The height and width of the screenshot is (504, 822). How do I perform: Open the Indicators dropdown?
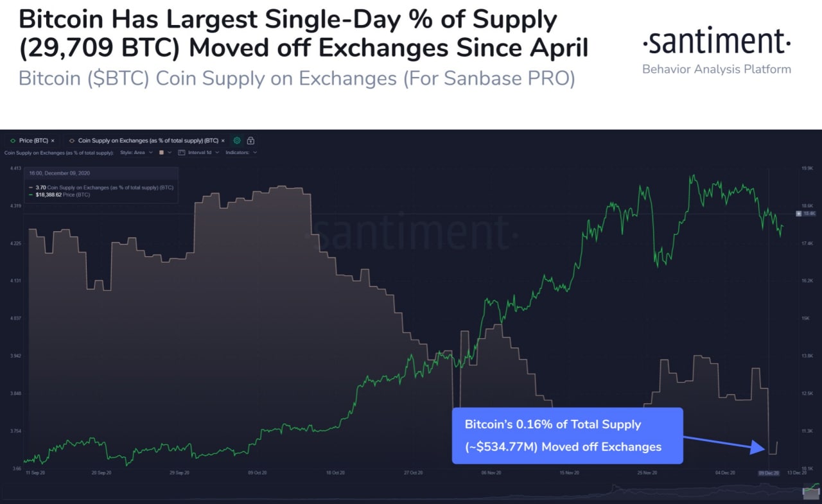241,153
